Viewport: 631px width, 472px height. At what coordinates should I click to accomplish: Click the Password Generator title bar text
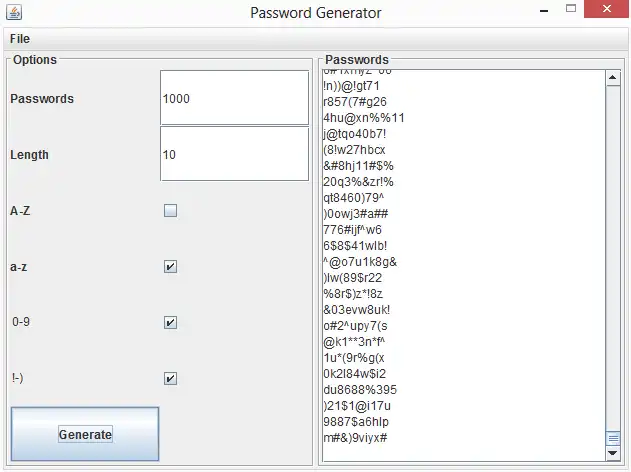[x=315, y=14]
